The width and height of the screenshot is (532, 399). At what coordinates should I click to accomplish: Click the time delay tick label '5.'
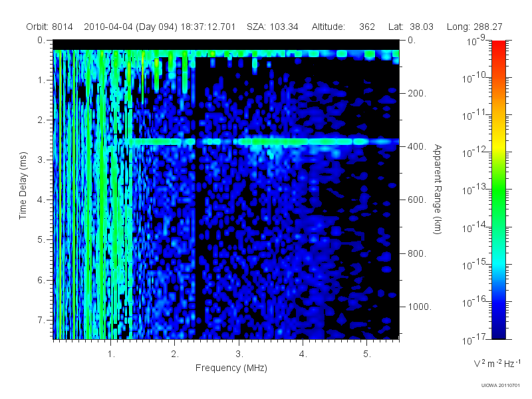(41, 240)
